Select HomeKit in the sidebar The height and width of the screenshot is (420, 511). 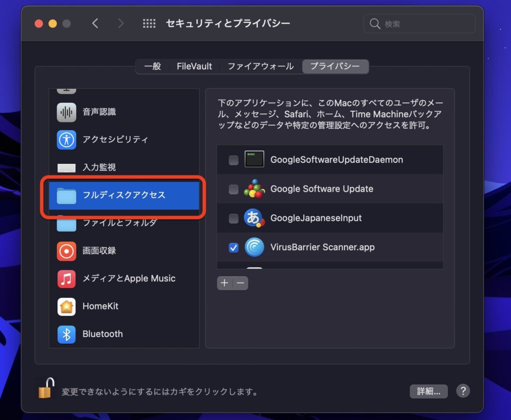(x=124, y=307)
